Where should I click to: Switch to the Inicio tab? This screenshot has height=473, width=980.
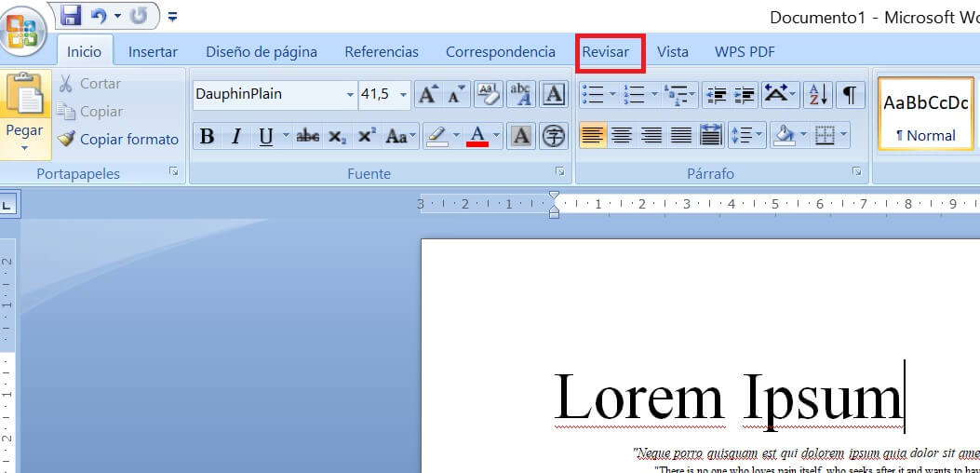85,52
